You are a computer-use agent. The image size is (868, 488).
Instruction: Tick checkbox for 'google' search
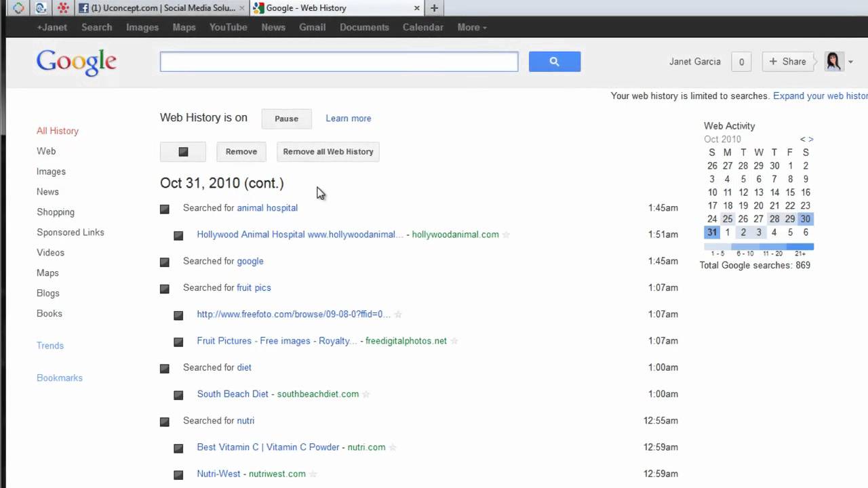pos(165,262)
